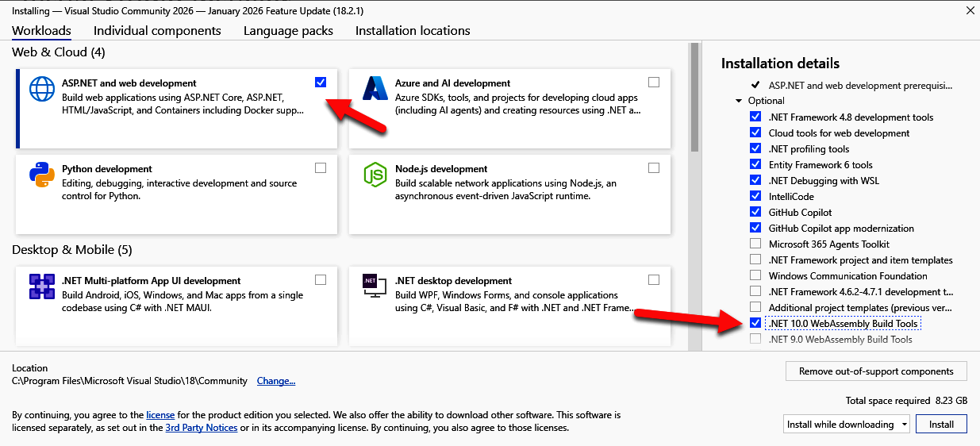Uncheck .NET Framework 4.8 development tools

(755, 117)
